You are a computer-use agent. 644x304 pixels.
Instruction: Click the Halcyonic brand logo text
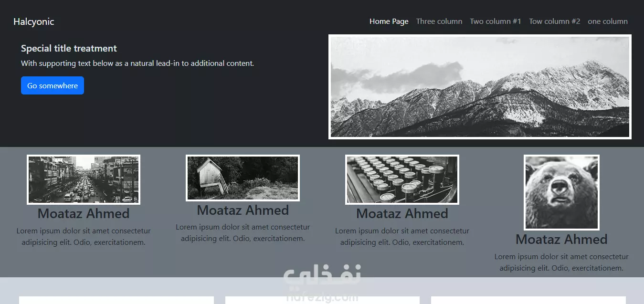(x=34, y=21)
